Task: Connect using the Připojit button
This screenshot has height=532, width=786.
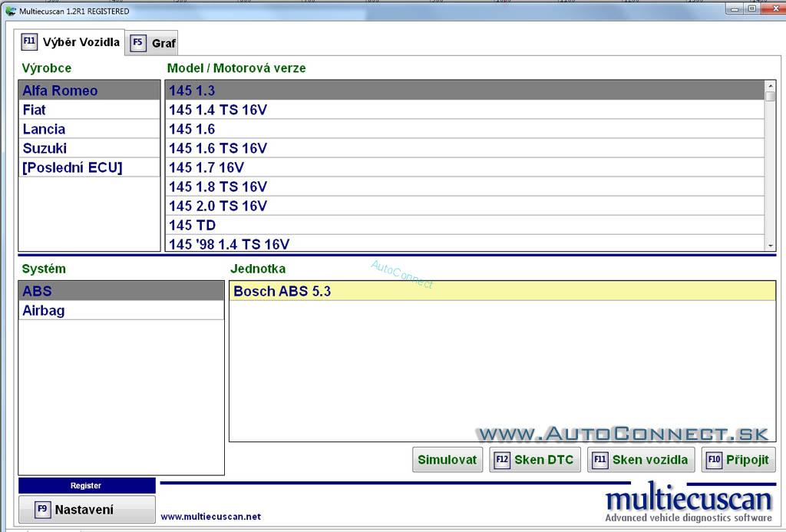Action: coord(738,460)
